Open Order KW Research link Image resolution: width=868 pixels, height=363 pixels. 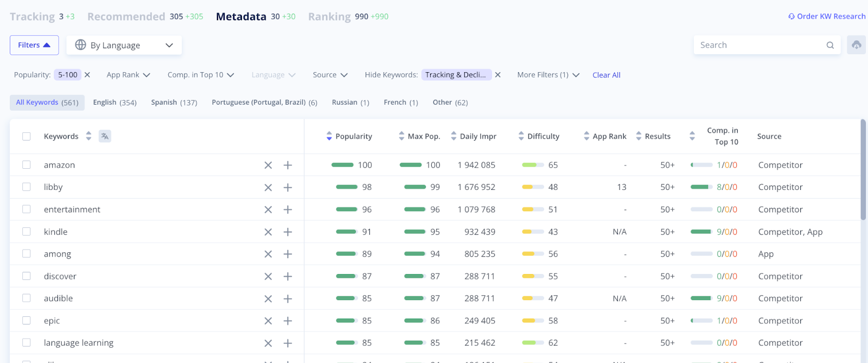click(826, 16)
